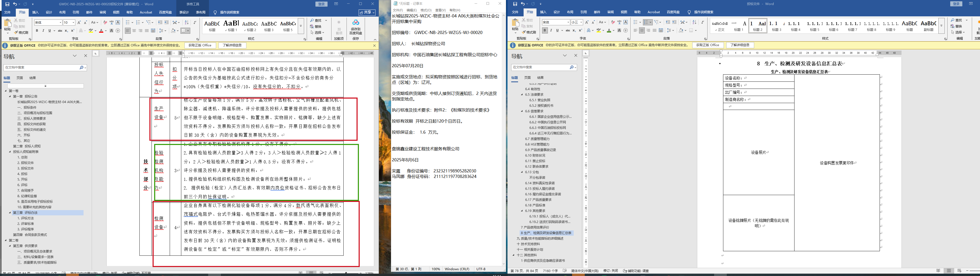
Task: Toggle italic in the 投标文件 Word window
Action: click(x=551, y=31)
